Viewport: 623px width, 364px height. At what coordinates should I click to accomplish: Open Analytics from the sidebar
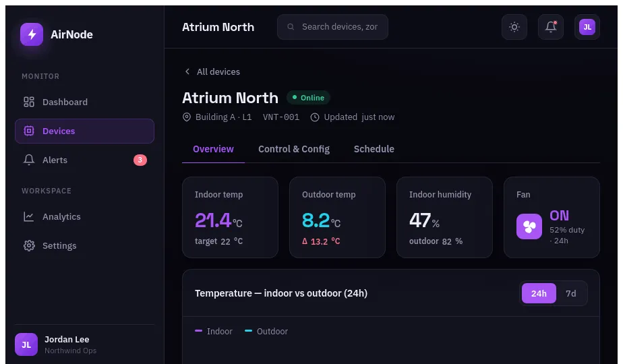(85, 216)
